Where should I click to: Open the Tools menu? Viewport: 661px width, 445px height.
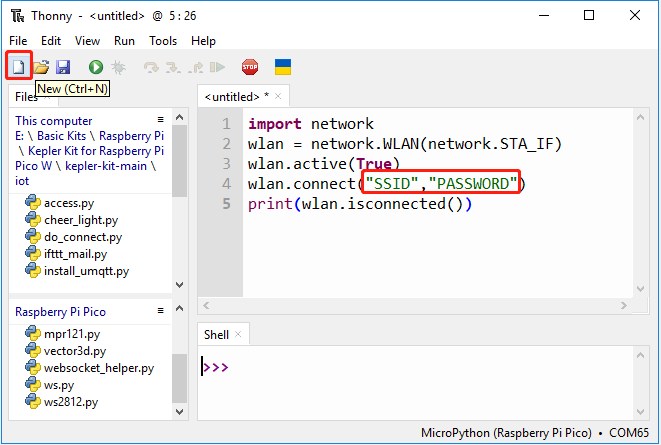click(x=163, y=41)
